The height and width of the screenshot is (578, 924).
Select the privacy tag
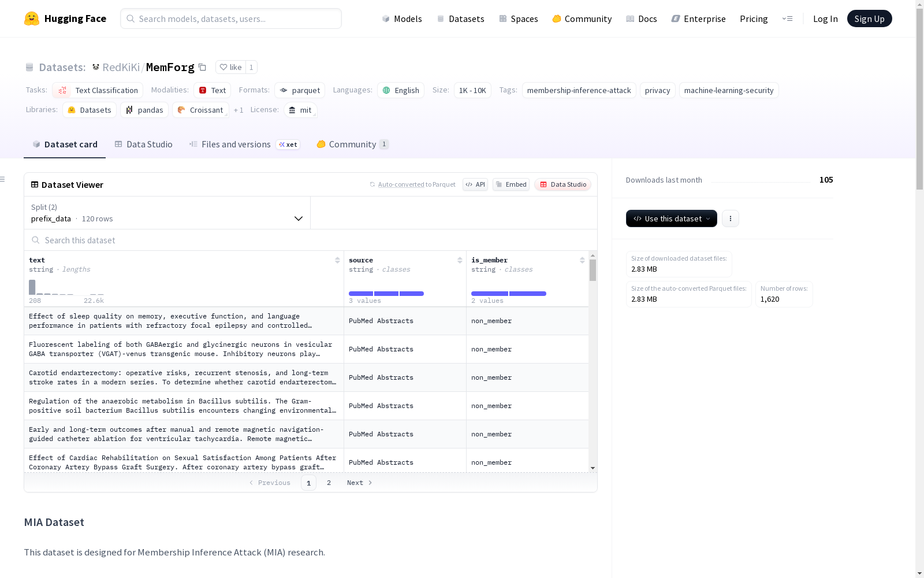pos(657,90)
